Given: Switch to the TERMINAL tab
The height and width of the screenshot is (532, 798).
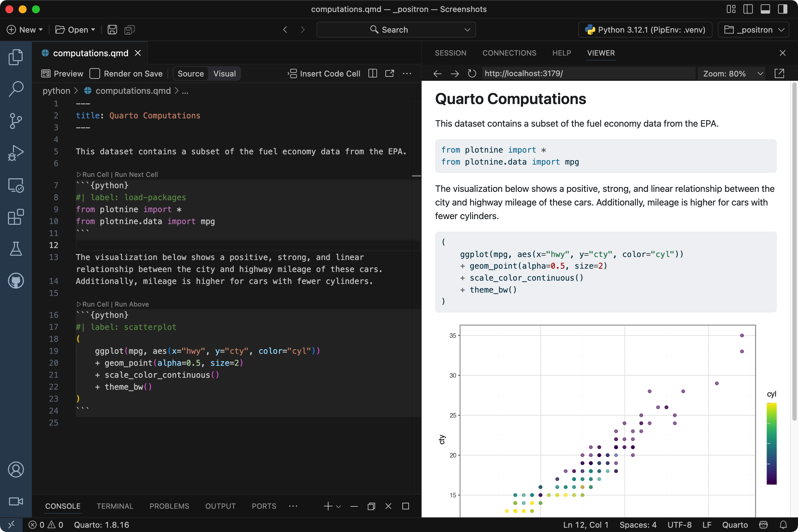Looking at the screenshot, I should click(x=115, y=506).
